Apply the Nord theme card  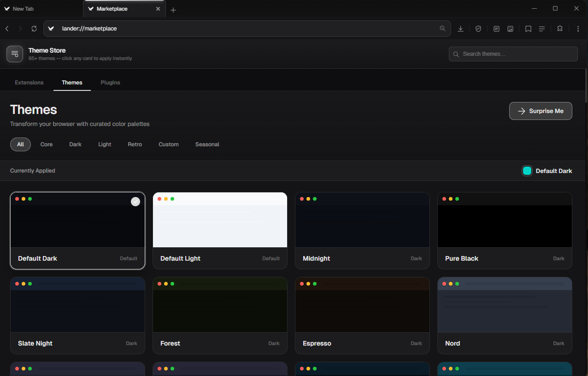[x=504, y=316]
